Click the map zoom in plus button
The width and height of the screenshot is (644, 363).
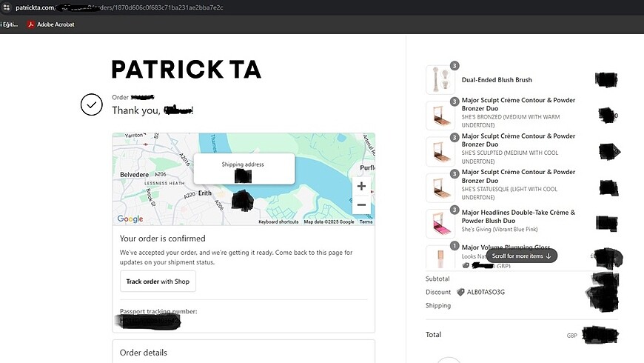[x=361, y=186]
